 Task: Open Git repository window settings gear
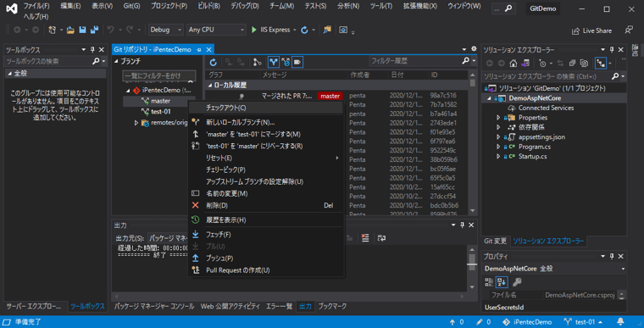click(x=474, y=49)
